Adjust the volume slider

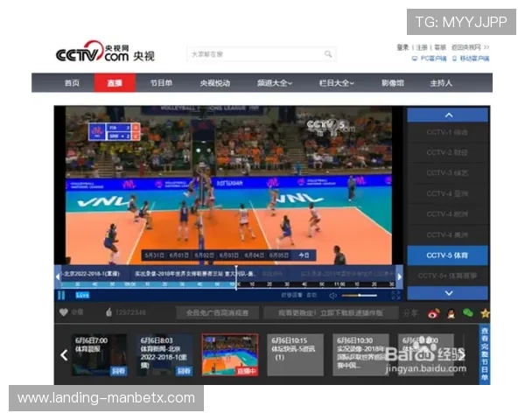359,296
